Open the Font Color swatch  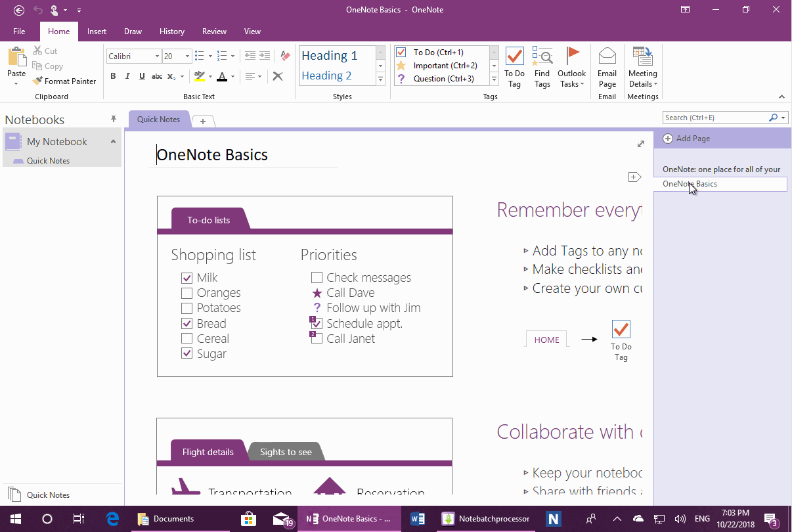[223, 77]
